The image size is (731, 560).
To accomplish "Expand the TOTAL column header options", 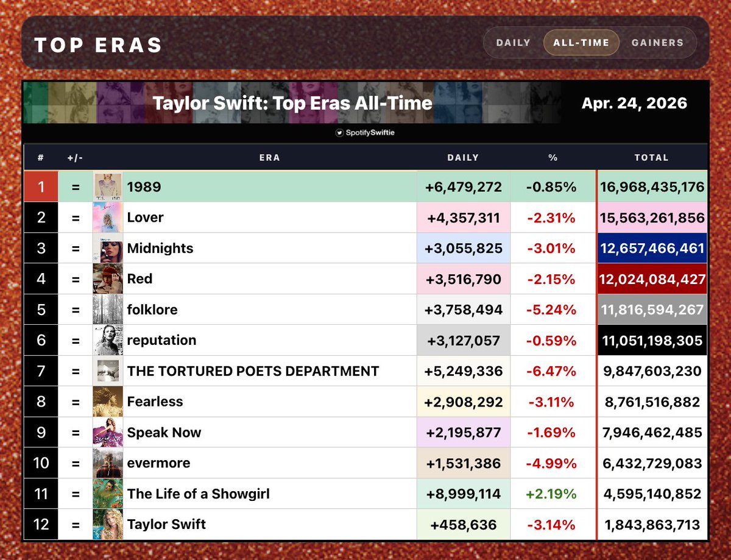I will [x=652, y=157].
